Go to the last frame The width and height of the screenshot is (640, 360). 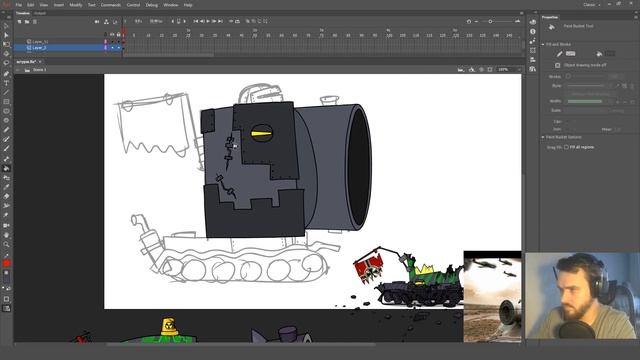220,21
